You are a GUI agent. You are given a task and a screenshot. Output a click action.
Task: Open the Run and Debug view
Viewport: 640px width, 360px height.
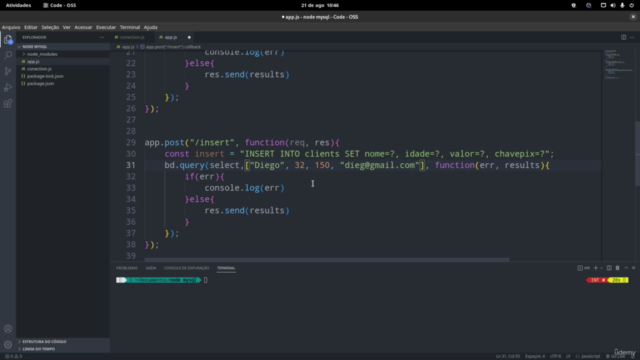pyautogui.click(x=8, y=87)
